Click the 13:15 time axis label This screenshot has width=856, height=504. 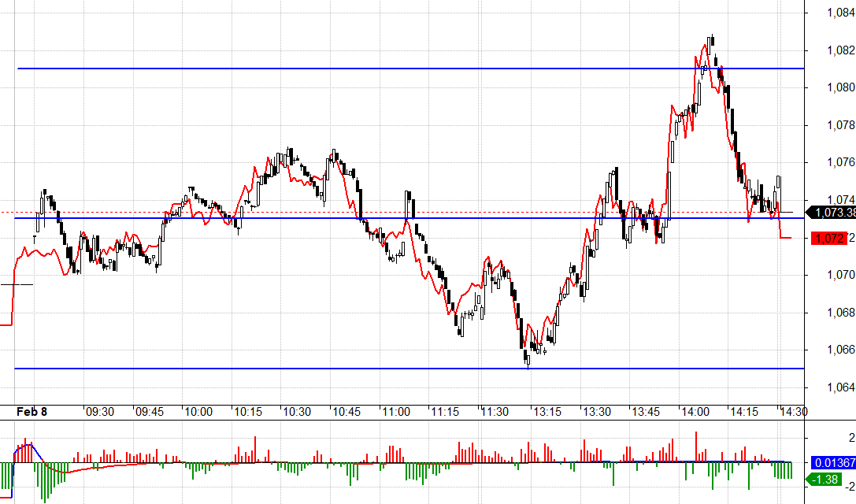coord(544,412)
